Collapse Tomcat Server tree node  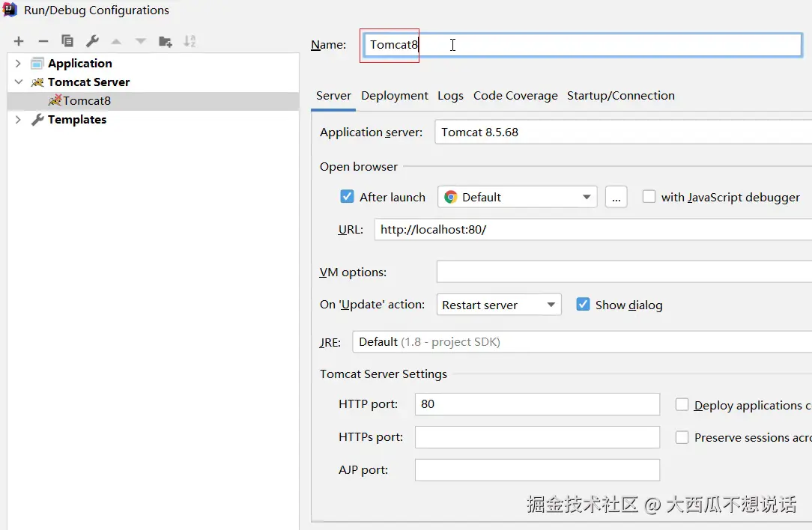19,82
